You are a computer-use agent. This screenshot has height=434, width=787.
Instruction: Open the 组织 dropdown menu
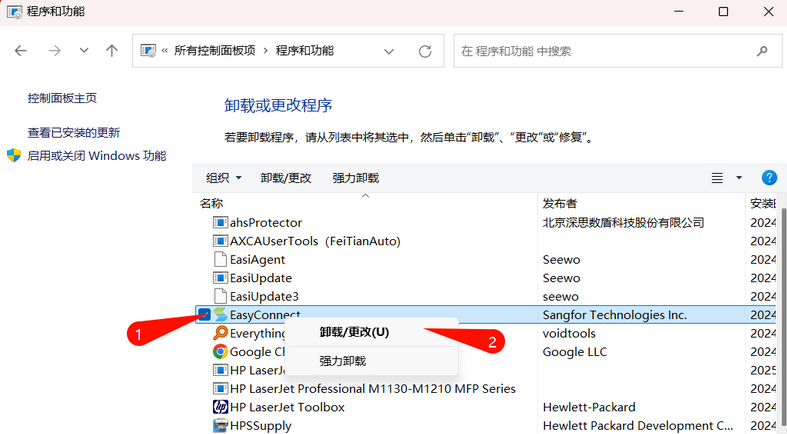tap(224, 178)
